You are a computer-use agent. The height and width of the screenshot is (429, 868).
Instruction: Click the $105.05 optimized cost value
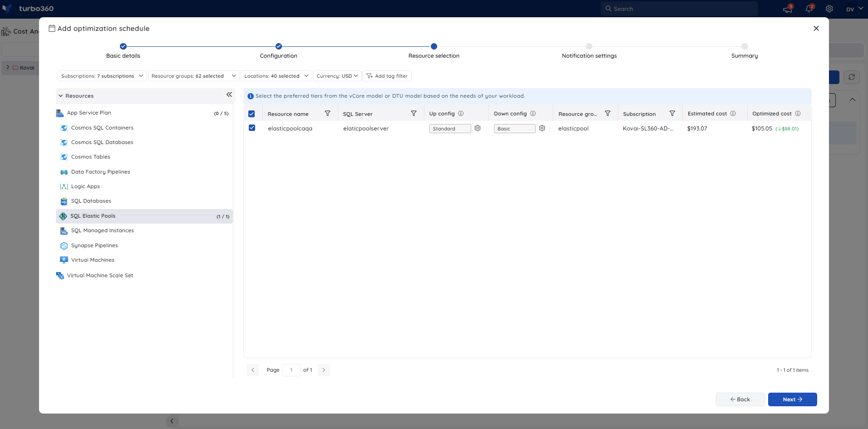[762, 129]
